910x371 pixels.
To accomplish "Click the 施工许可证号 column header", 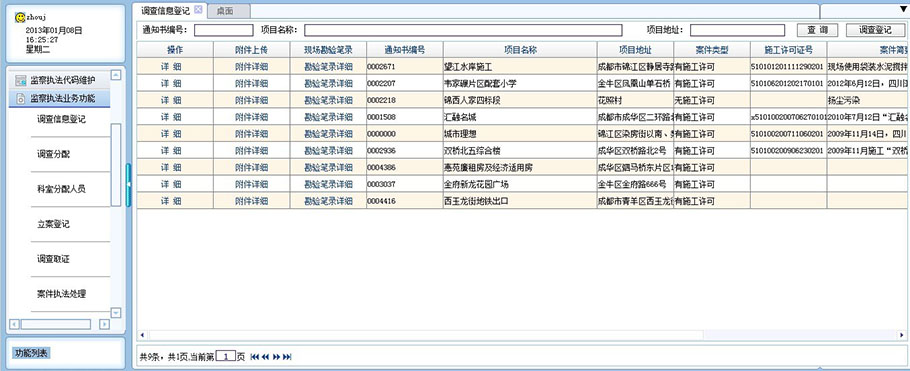I will (789, 50).
